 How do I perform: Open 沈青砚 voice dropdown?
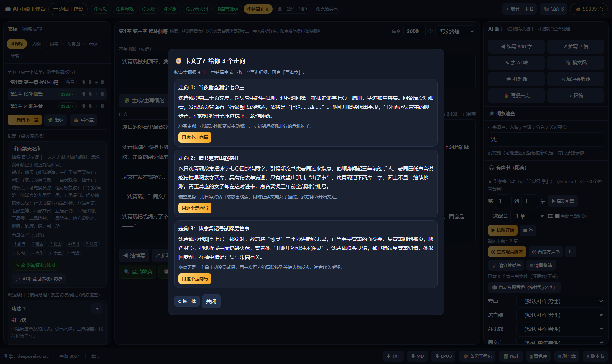pyautogui.click(x=561, y=315)
